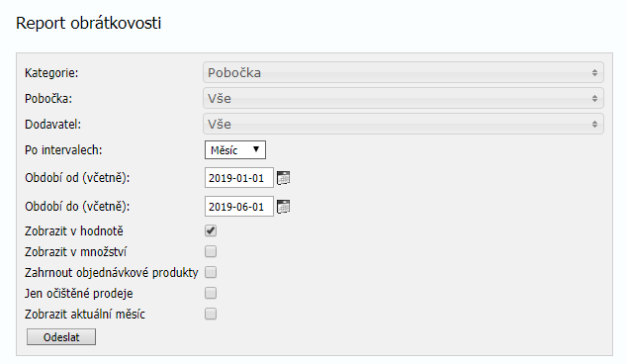
Task: Enable Zobrazit aktuální měsíc checkbox
Action: click(211, 314)
